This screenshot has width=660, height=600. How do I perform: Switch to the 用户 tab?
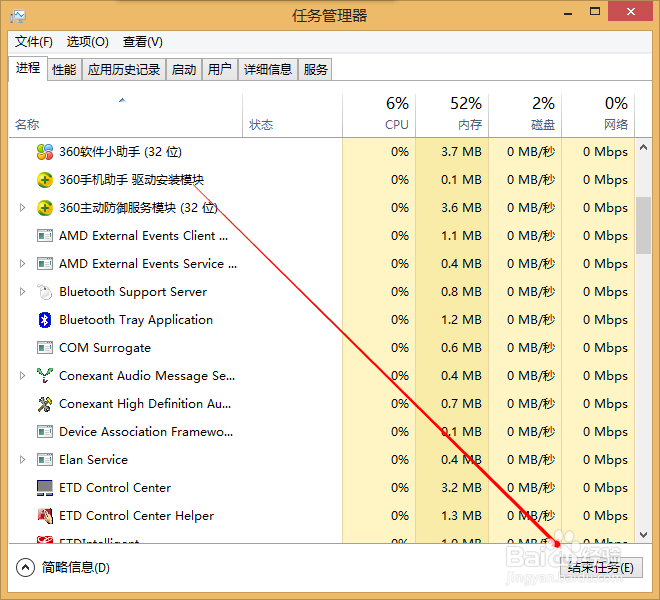pyautogui.click(x=220, y=69)
